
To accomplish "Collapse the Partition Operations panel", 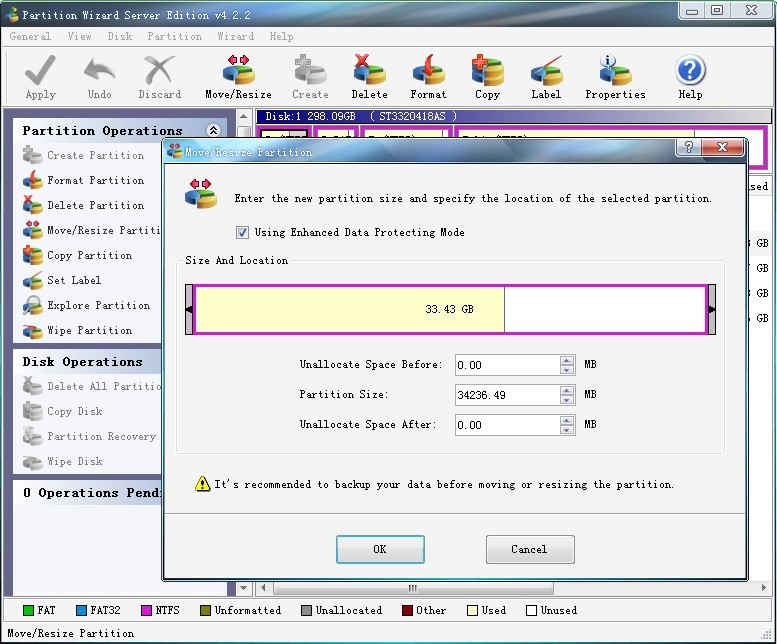I will [213, 130].
